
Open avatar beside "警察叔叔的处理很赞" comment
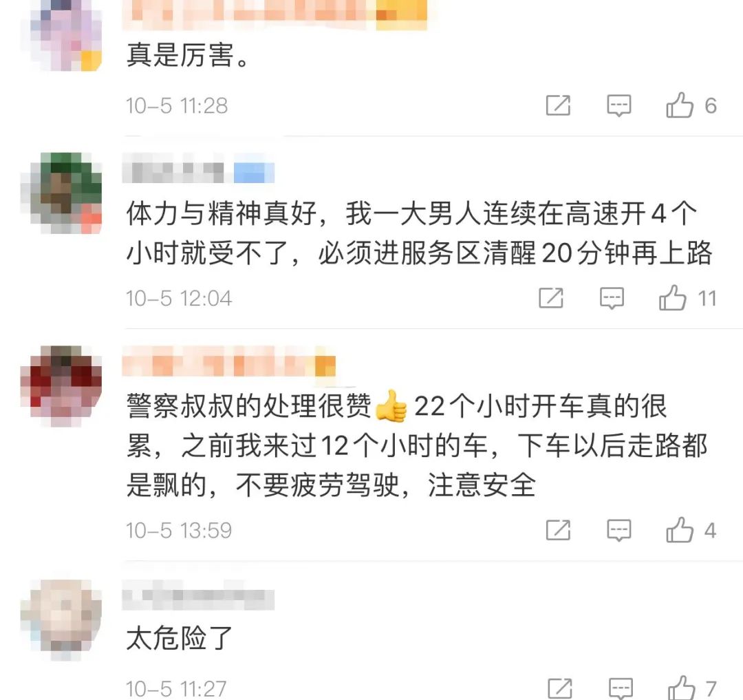(61, 385)
